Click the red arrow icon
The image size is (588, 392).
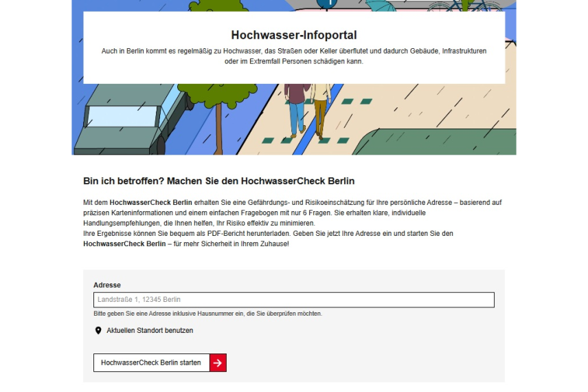(218, 362)
